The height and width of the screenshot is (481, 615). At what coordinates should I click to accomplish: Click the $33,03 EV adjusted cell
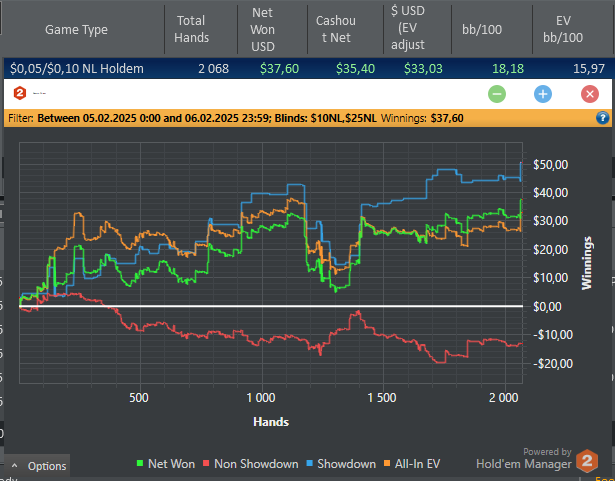click(x=423, y=69)
